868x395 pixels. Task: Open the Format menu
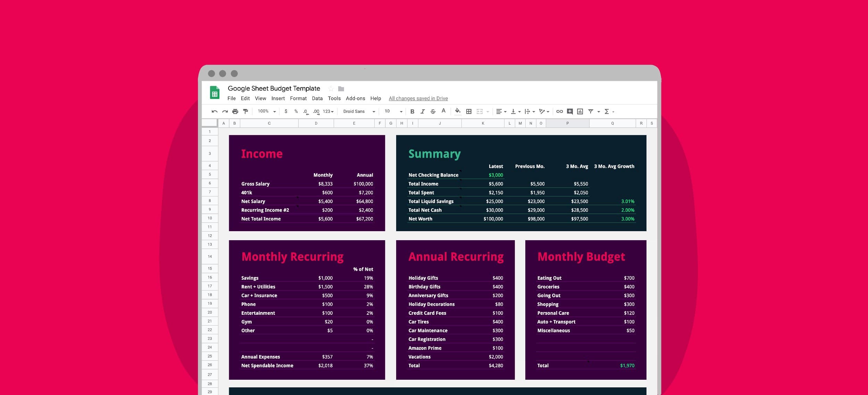pos(298,99)
